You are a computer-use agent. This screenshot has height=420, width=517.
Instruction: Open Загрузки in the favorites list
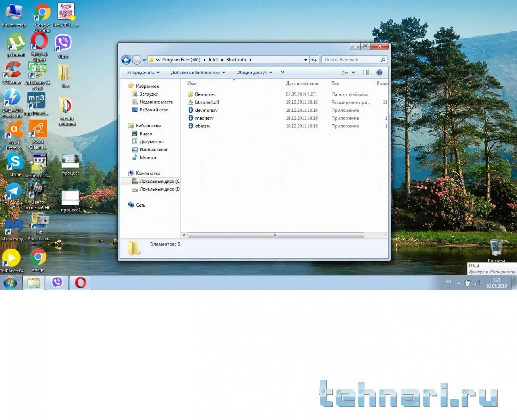point(149,94)
